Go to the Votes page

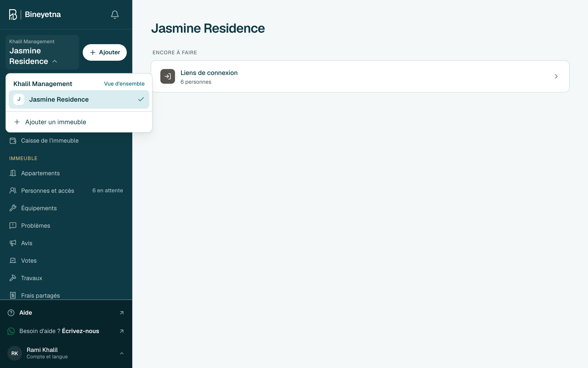[66, 260]
